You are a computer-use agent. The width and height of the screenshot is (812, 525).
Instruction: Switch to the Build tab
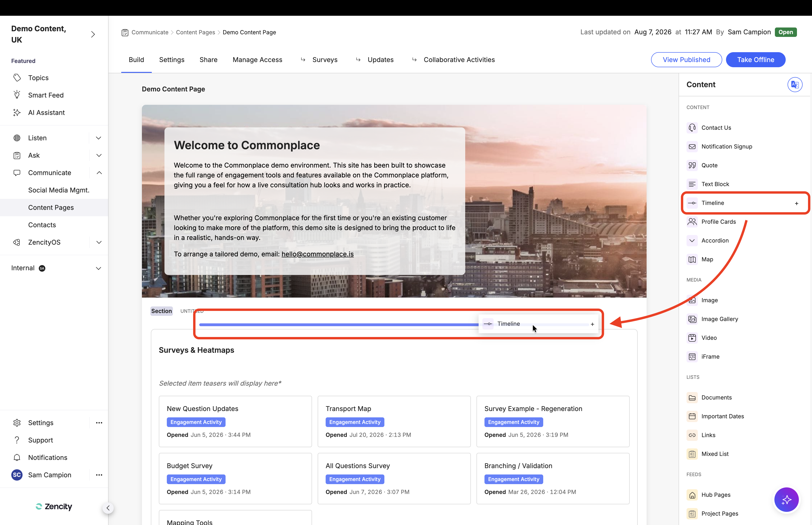click(136, 60)
